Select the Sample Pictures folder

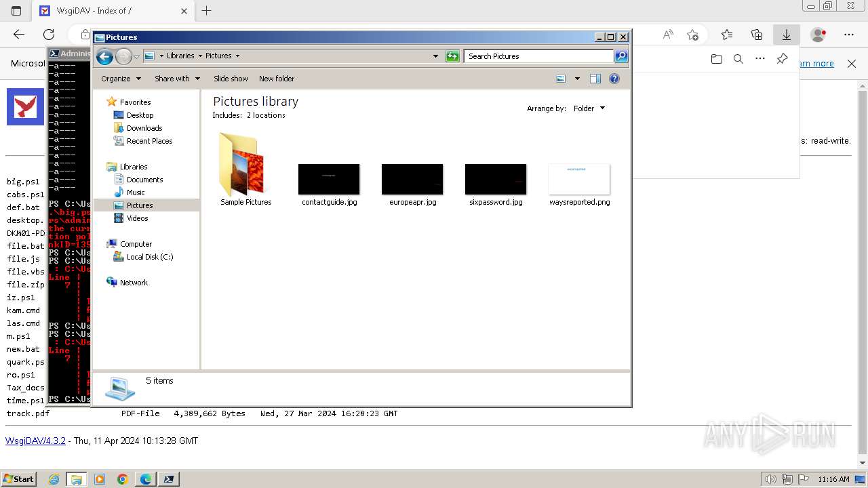pyautogui.click(x=245, y=169)
